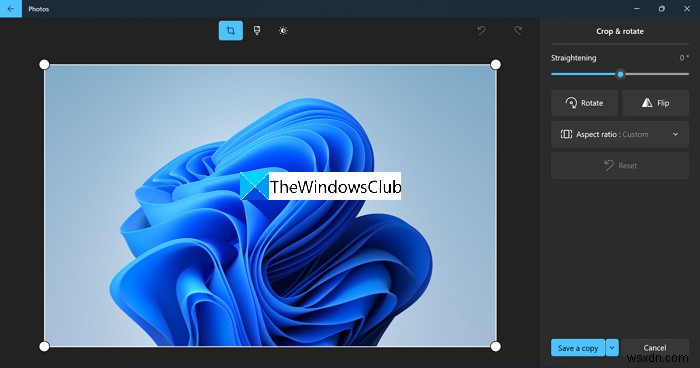700x368 pixels.
Task: Click the top-right crop handle
Action: pos(496,65)
